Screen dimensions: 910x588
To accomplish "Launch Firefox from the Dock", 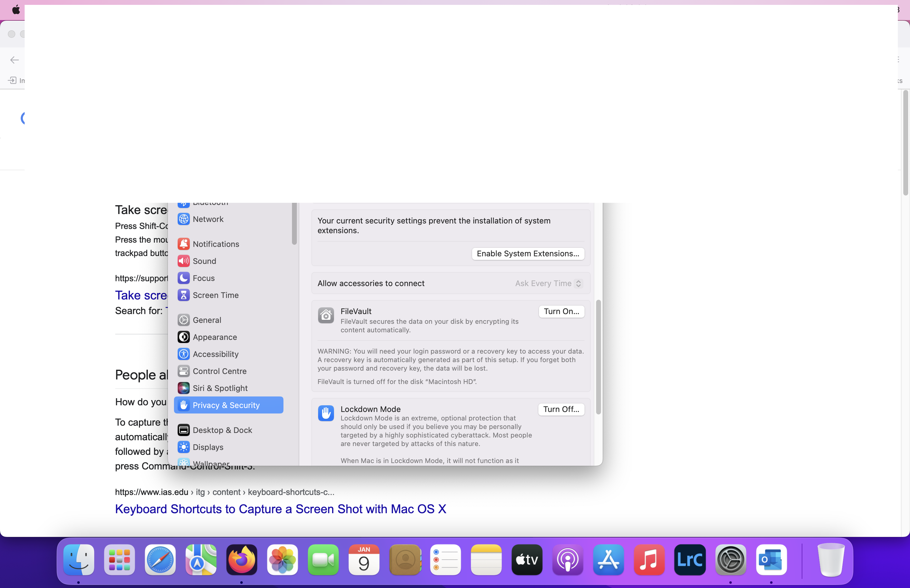I will [x=241, y=560].
